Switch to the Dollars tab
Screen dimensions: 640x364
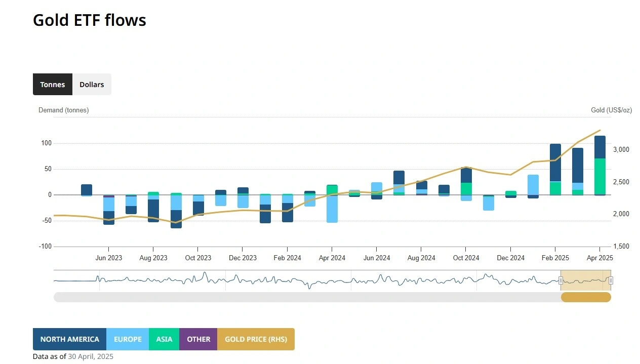click(92, 85)
